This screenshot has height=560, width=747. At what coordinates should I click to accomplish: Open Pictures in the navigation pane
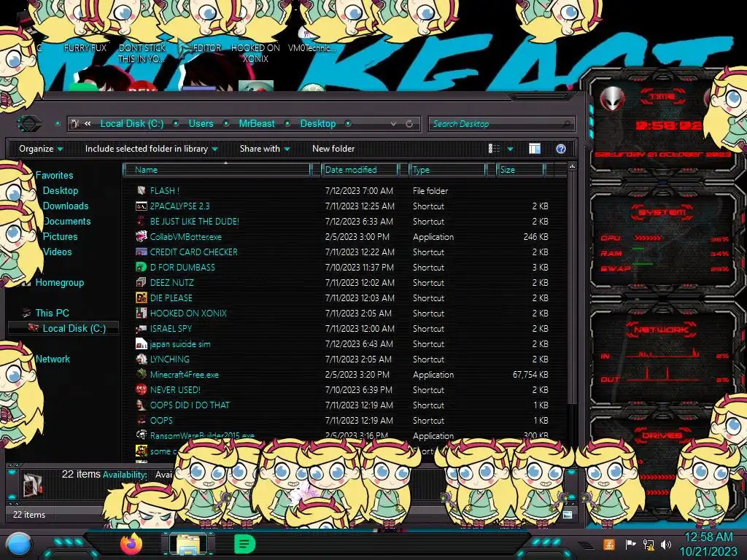click(60, 237)
